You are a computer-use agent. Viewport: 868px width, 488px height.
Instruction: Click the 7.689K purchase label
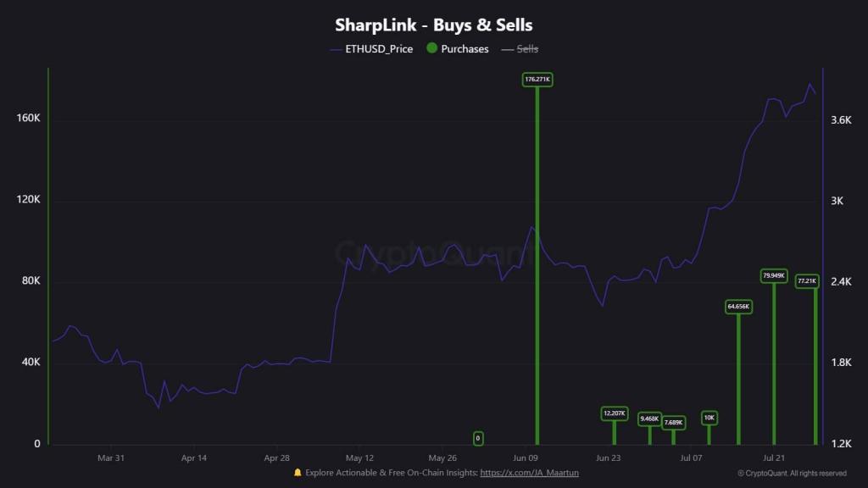674,422
